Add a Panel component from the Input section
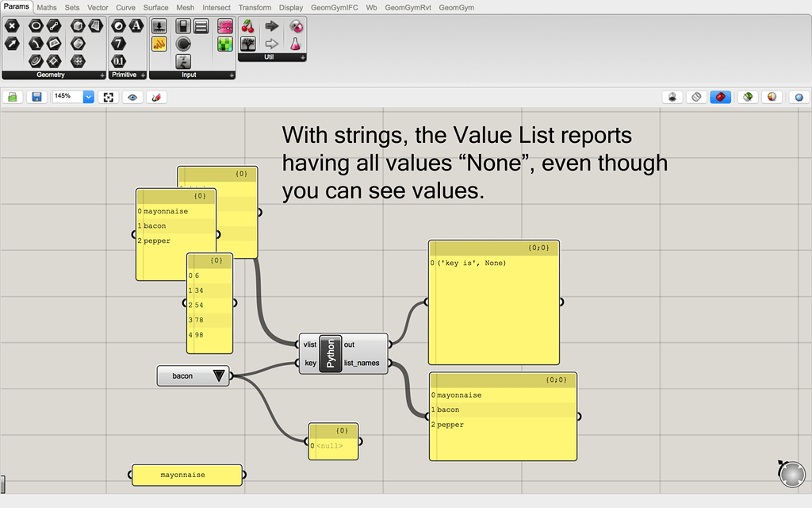This screenshot has height=508, width=812. click(200, 26)
